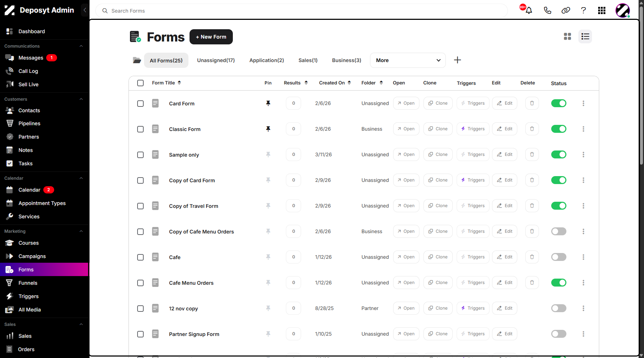This screenshot has width=644, height=358.
Task: Select the Unassigned(17) folder tab
Action: pos(216,60)
